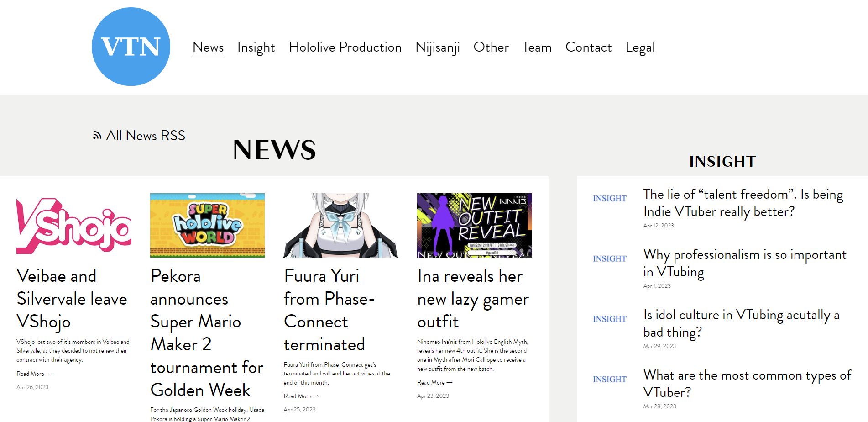Click Read More under Ina outfit article

pos(435,382)
